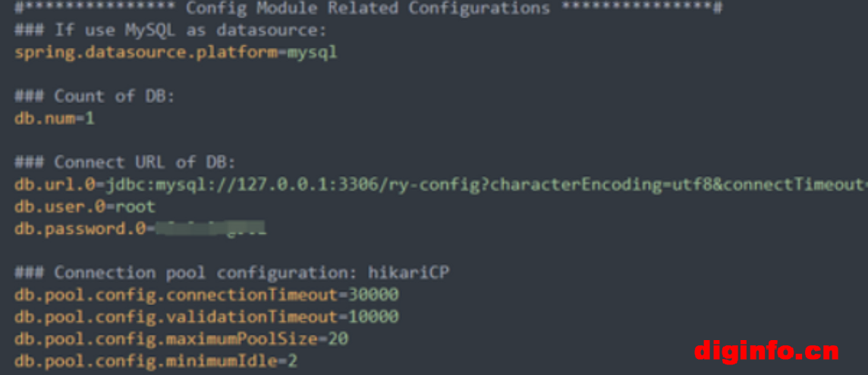Image resolution: width=868 pixels, height=375 pixels.
Task: Click the validationTimeout value 10000
Action: click(x=373, y=317)
